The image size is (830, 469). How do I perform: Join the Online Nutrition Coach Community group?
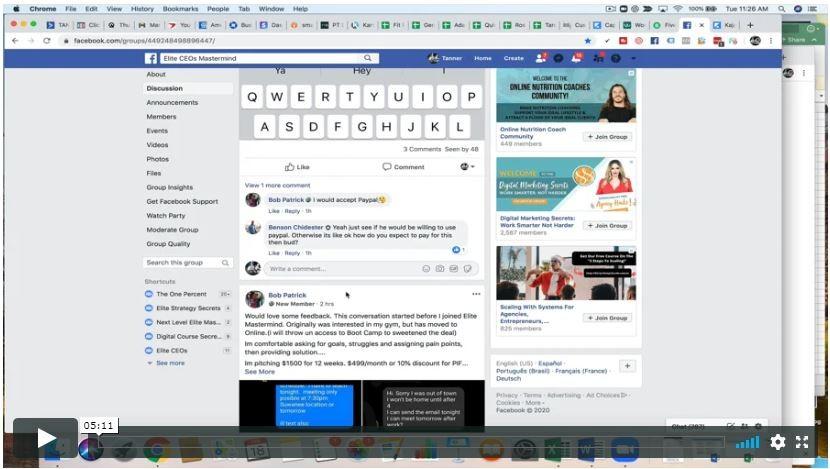pyautogui.click(x=607, y=137)
